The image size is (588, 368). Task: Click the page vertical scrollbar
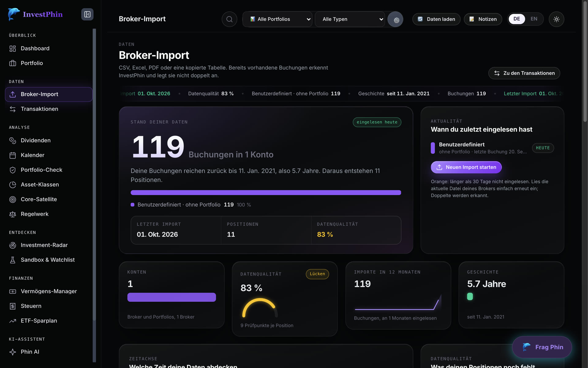coord(585,61)
